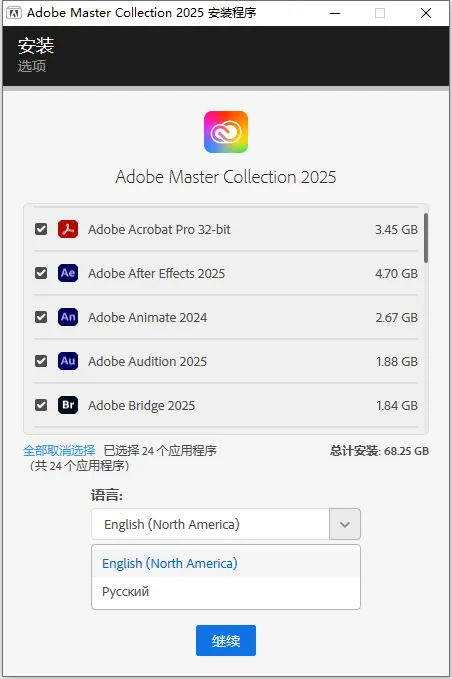
Task: Click the application list scrollbar thumb
Action: coord(426,238)
